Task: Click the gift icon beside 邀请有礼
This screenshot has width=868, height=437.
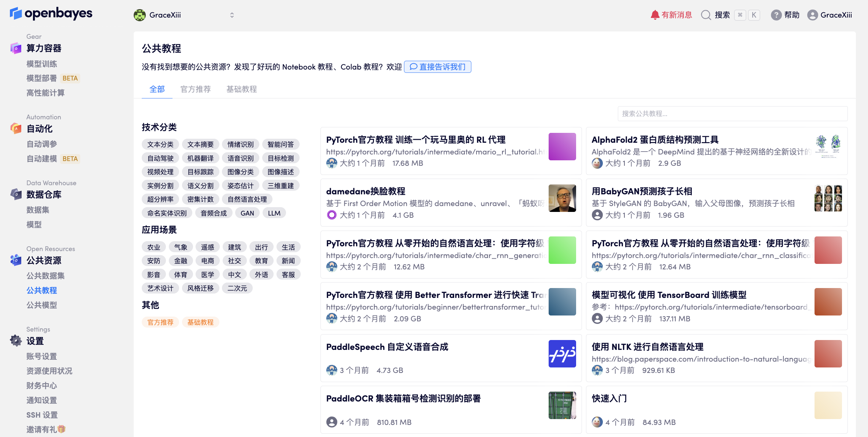Action: pyautogui.click(x=62, y=429)
